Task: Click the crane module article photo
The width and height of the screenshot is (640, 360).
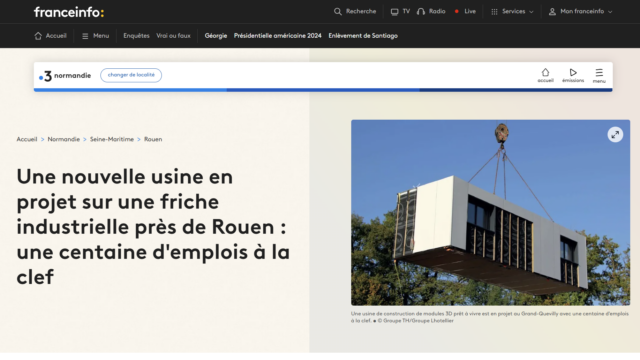Action: click(490, 213)
